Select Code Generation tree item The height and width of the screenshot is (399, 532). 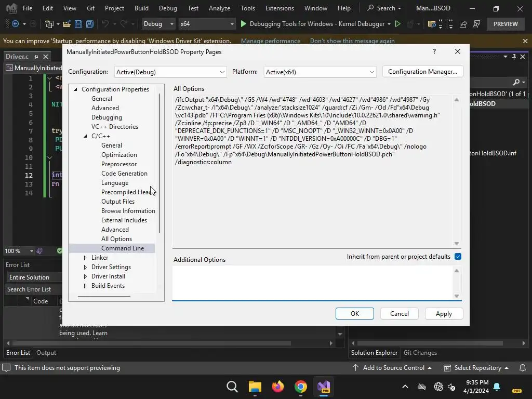[124, 174]
